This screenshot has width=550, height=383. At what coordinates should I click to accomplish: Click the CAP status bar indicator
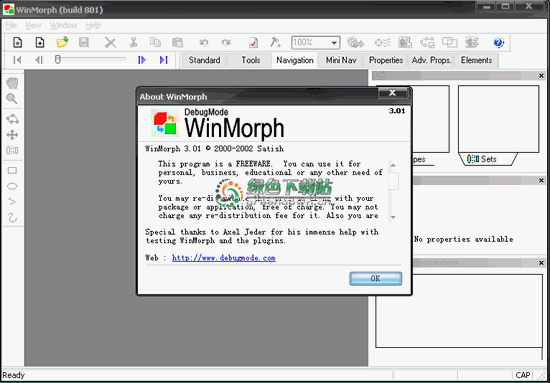pyautogui.click(x=523, y=375)
